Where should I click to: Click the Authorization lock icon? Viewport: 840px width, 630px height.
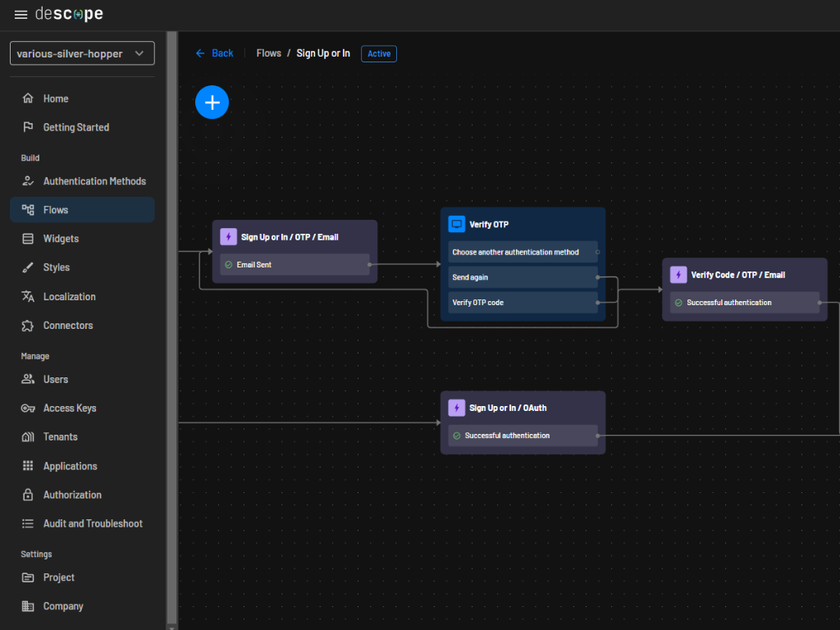[28, 495]
